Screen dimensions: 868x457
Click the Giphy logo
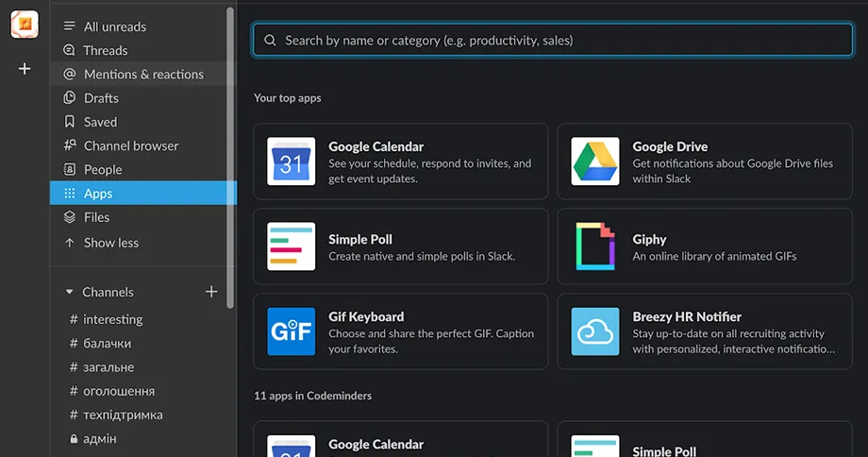[595, 246]
